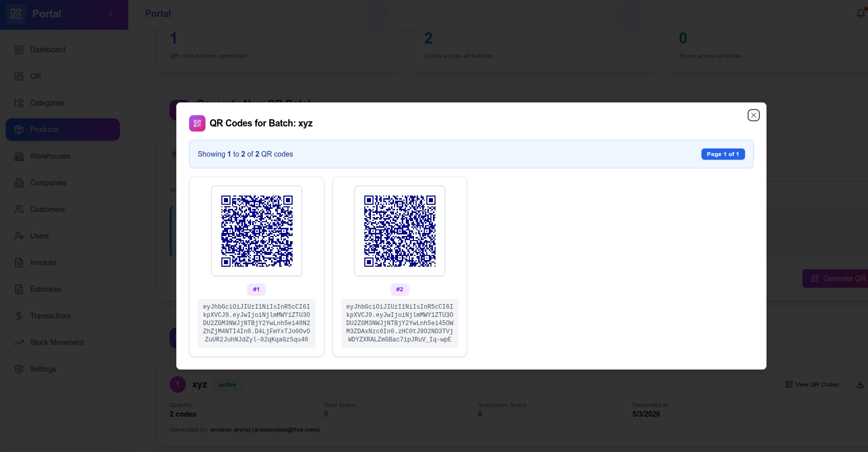
Task: Click the batch name 'xyz' in the list
Action: (x=199, y=384)
